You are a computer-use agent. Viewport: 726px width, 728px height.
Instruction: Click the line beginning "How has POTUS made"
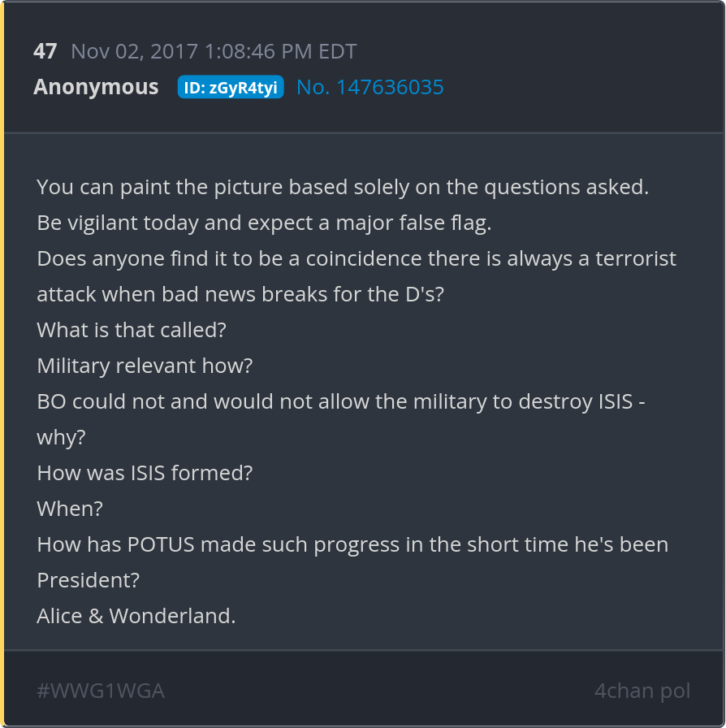[x=352, y=544]
